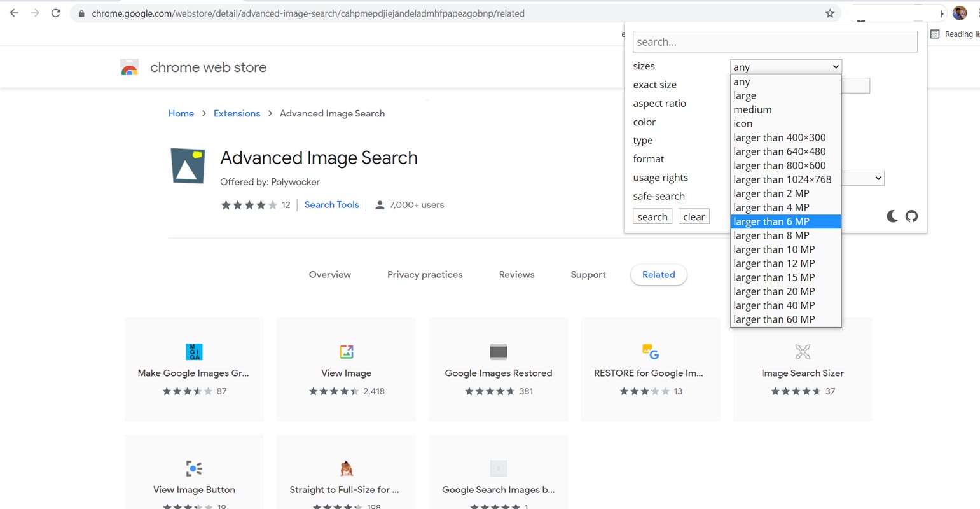Viewport: 980px width, 509px height.
Task: Select the 'medium' size option
Action: (786, 109)
